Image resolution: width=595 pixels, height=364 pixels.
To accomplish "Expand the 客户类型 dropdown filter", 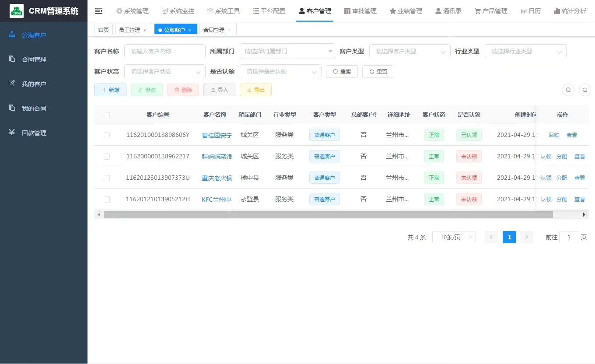I will coord(409,51).
